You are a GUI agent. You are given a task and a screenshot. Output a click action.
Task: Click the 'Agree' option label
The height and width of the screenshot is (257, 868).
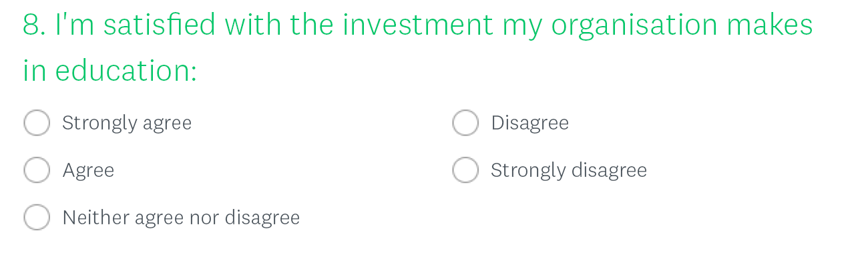88,172
